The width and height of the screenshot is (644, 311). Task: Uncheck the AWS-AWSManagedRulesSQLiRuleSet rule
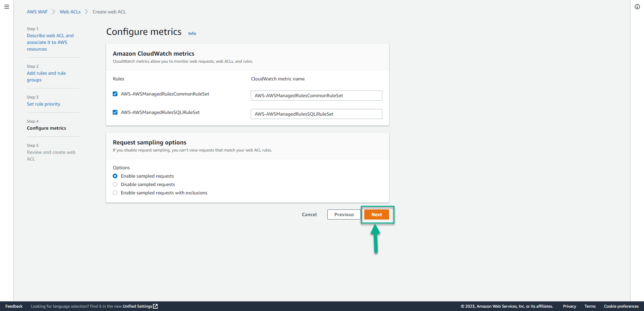(x=115, y=112)
